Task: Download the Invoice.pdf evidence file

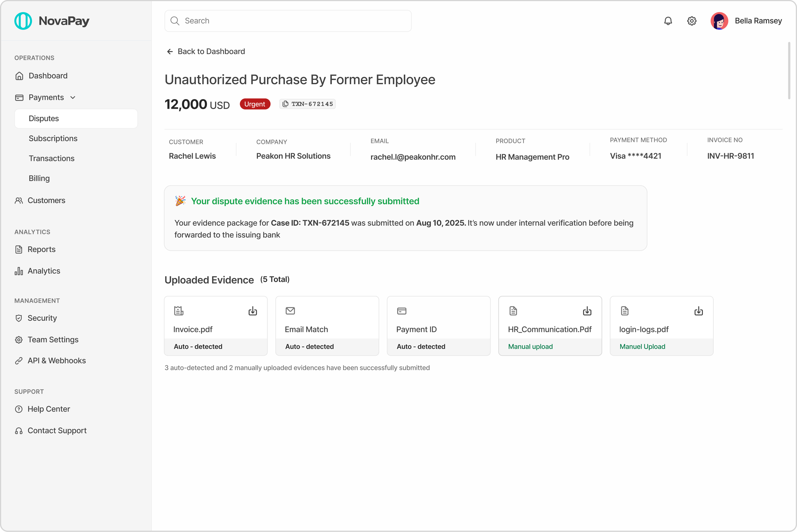Action: pos(253,311)
